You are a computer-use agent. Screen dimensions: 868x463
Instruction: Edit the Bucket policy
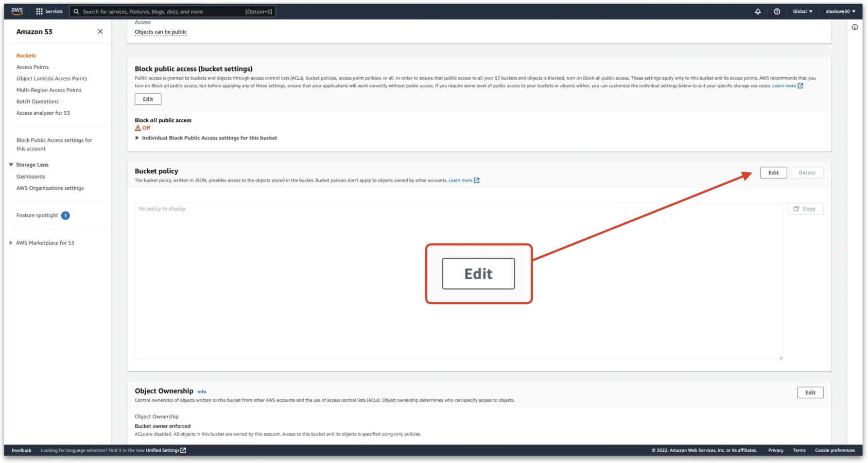(x=773, y=173)
